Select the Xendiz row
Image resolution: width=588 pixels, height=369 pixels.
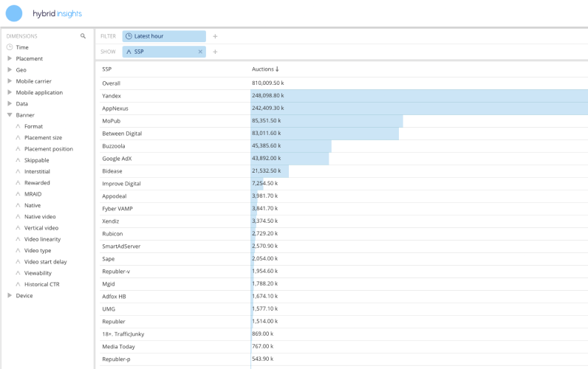point(344,221)
